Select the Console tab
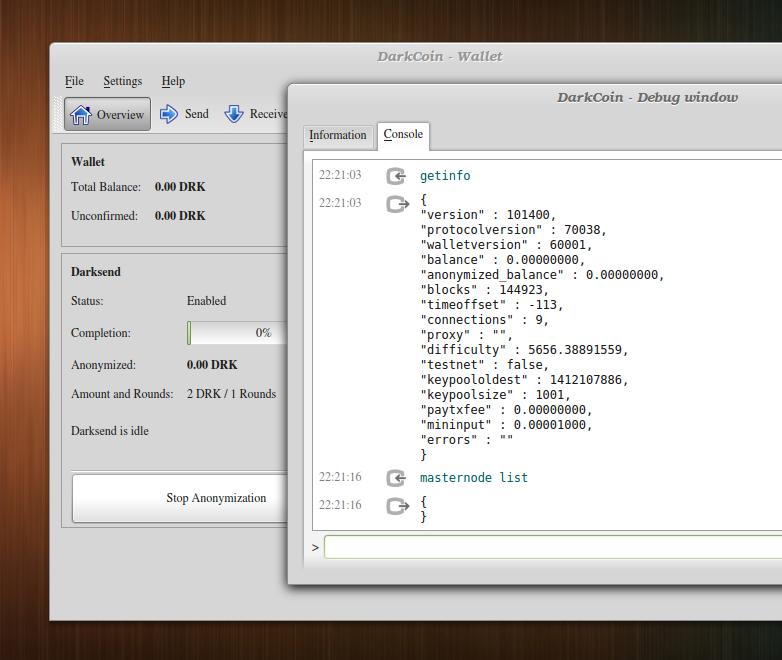The image size is (782, 660). 403,134
